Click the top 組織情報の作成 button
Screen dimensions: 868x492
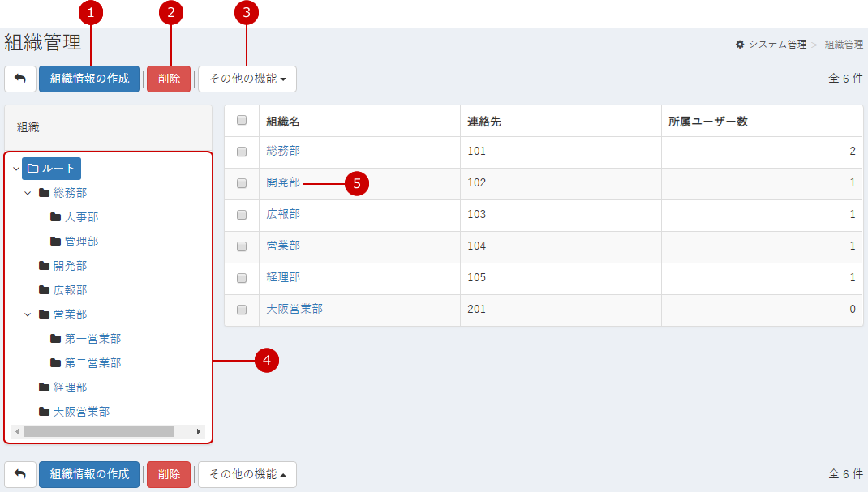tap(89, 79)
